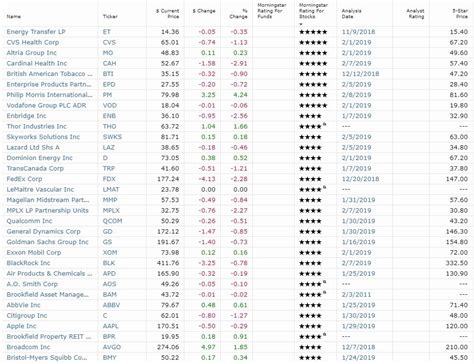
Task: Open Energy Transfer LP stock link
Action: [36, 32]
